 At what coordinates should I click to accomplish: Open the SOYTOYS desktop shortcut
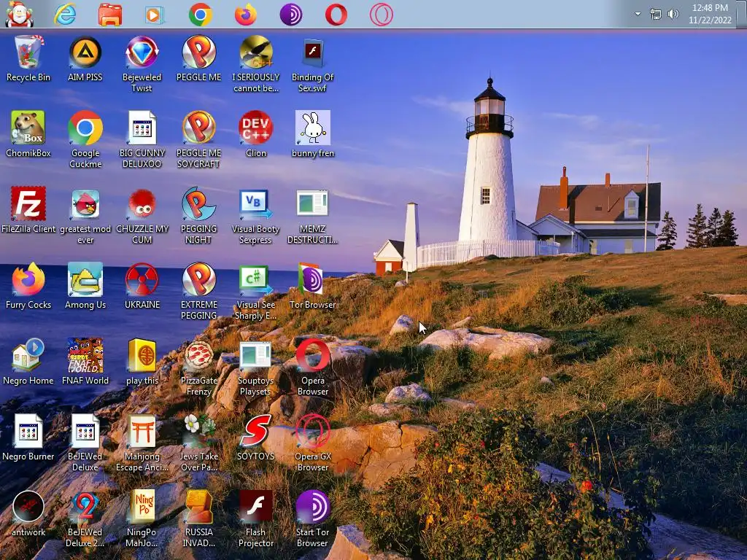256,437
